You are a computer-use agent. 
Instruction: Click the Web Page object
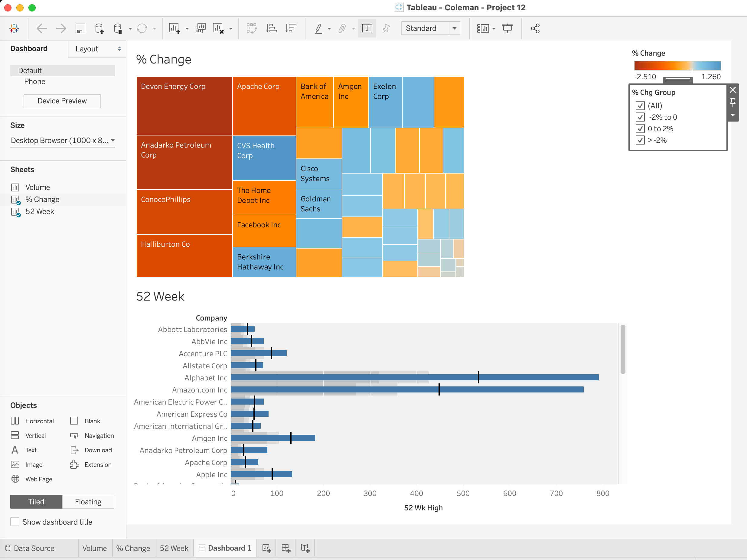click(x=31, y=479)
